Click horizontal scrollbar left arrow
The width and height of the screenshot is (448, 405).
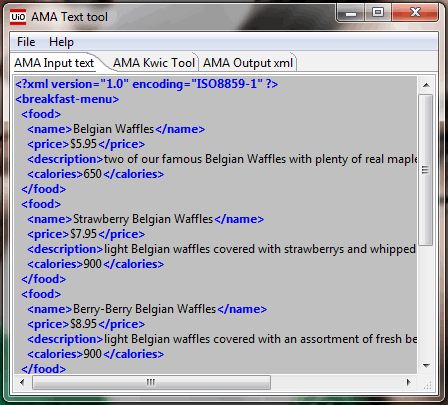(22, 382)
